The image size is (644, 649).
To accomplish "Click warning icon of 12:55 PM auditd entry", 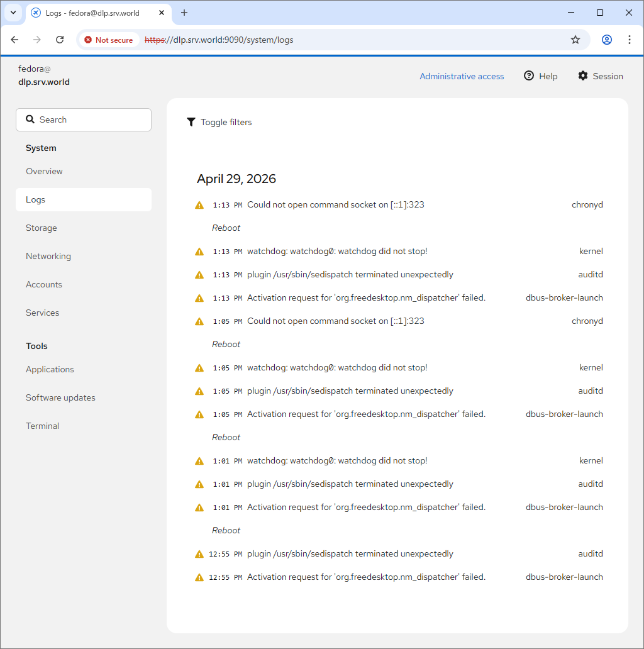I will click(199, 554).
